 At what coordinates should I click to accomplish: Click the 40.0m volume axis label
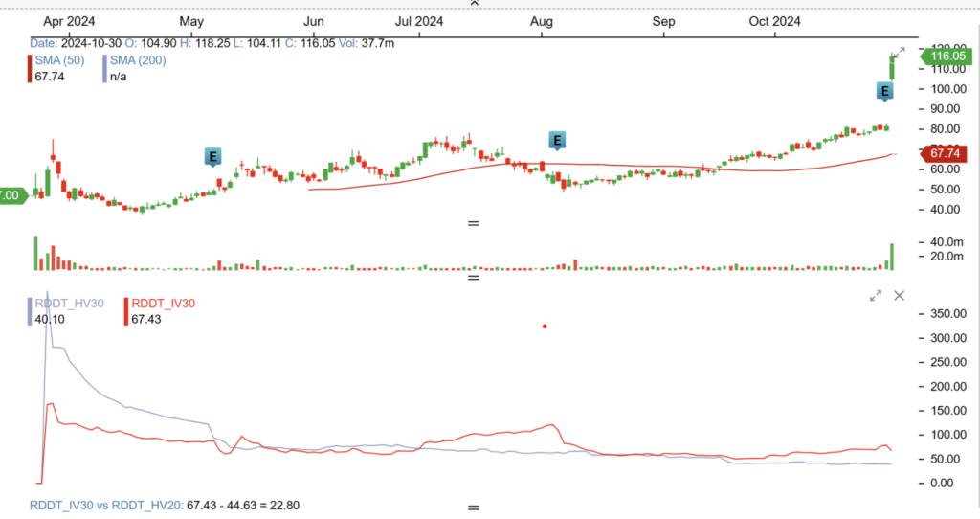point(947,242)
